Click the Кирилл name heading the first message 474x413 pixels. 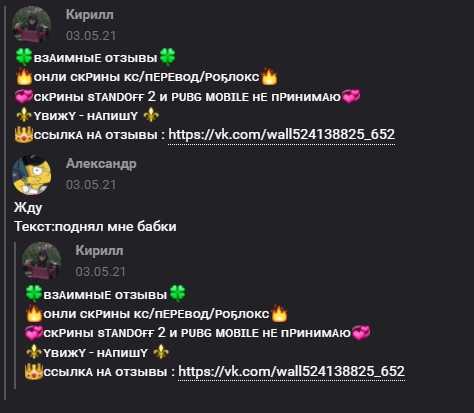pos(90,15)
